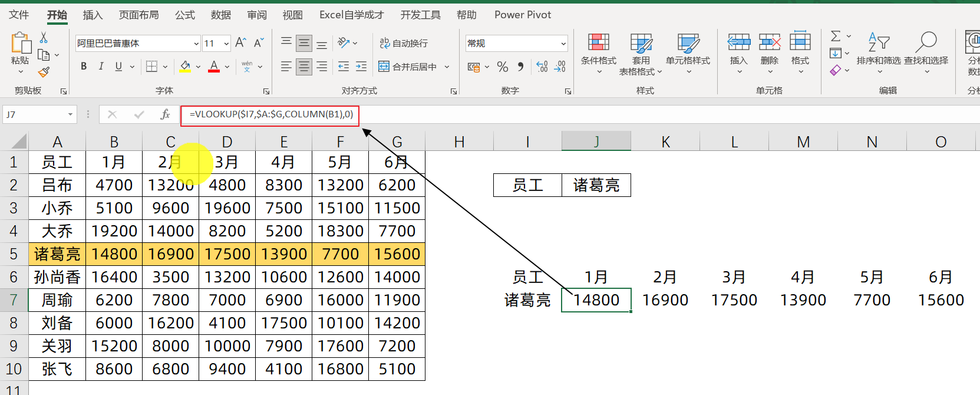This screenshot has height=395, width=980.
Task: Open the font size dropdown
Action: 226,43
